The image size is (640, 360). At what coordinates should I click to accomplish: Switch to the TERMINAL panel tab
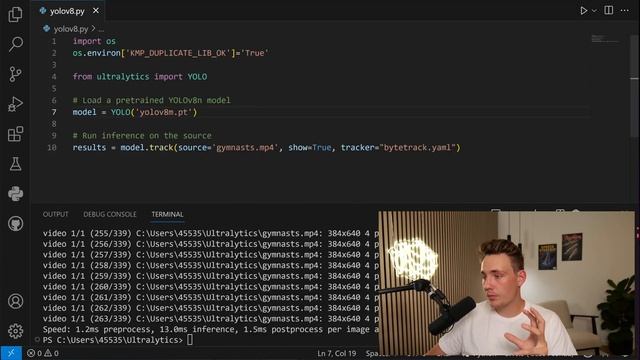click(167, 214)
